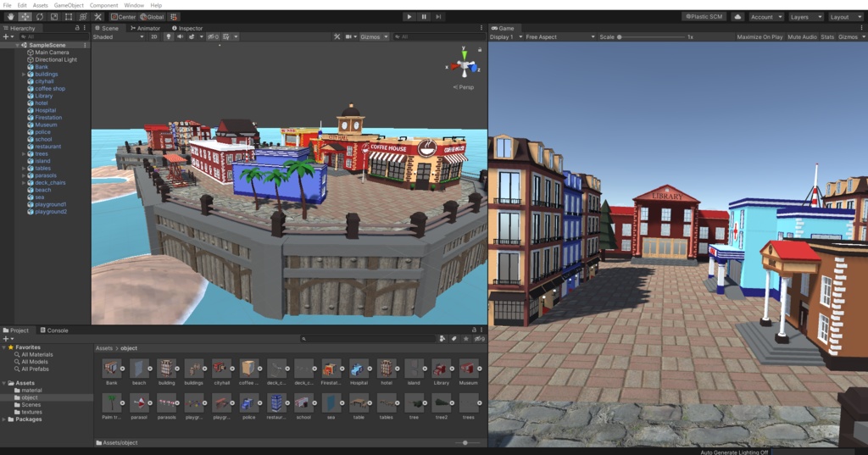The height and width of the screenshot is (455, 868).
Task: Select the Rect Transform tool
Action: point(69,16)
